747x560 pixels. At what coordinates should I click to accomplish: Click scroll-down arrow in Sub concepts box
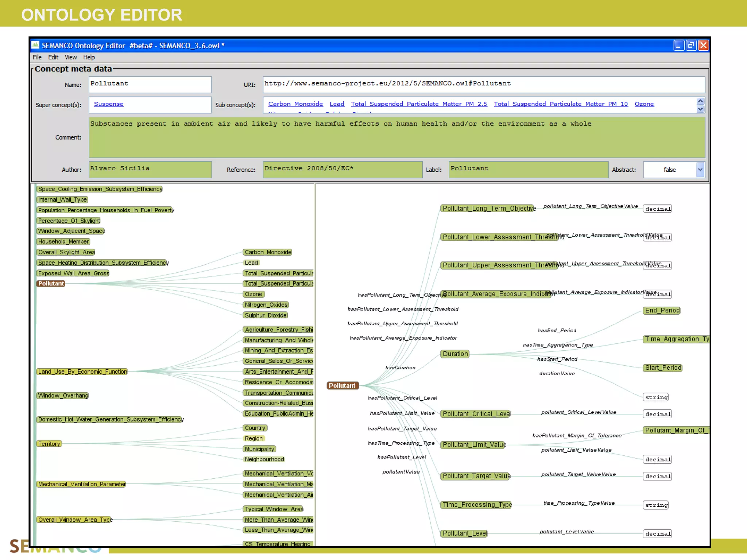700,109
